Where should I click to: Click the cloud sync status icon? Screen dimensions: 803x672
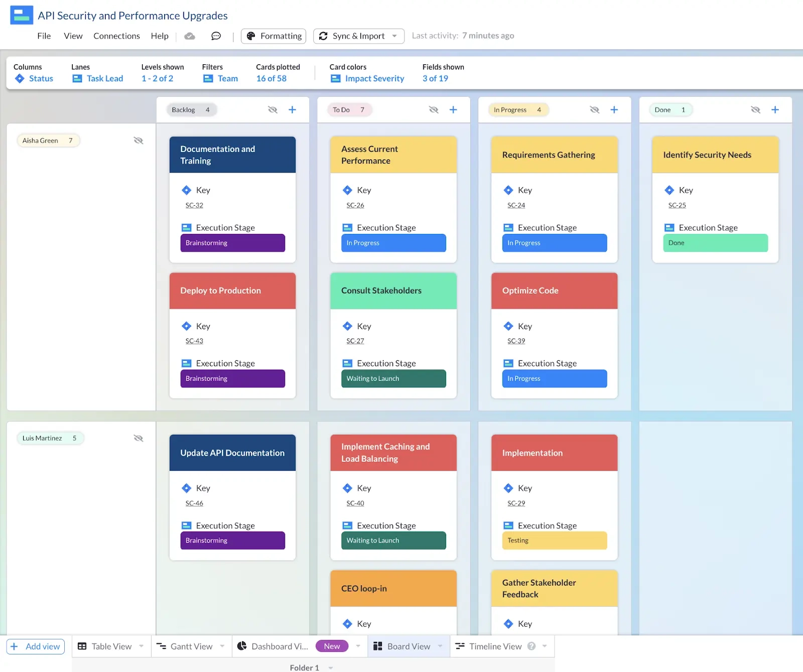[190, 36]
